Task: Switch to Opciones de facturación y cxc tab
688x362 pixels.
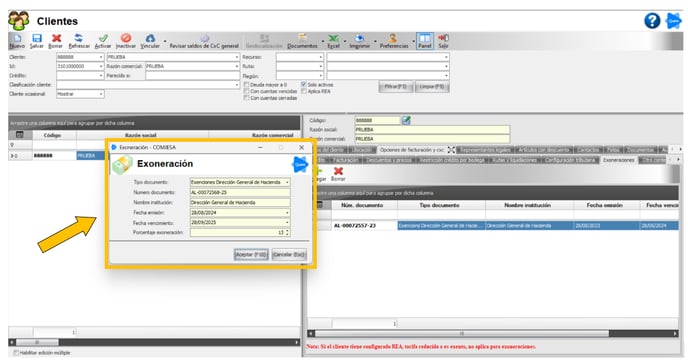Action: [412, 150]
